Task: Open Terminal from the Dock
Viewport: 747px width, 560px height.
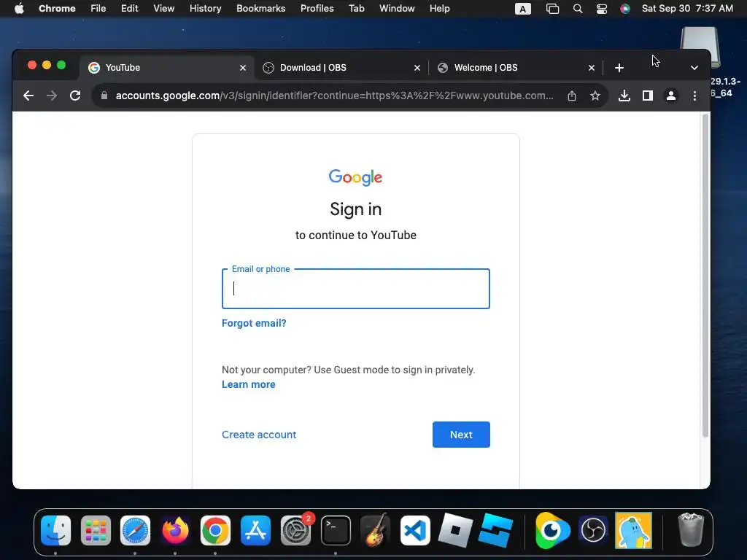Action: tap(336, 530)
